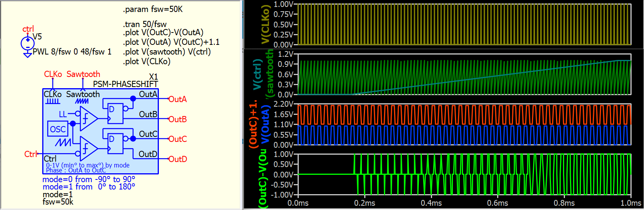The width and height of the screenshot is (644, 210).
Task: Click the V(CLKo) trace label
Action: [265, 24]
